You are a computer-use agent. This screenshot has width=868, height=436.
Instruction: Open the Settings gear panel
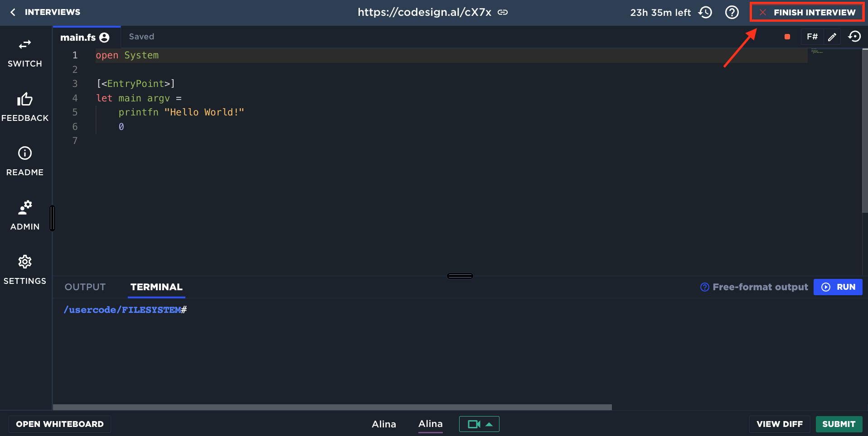click(25, 270)
